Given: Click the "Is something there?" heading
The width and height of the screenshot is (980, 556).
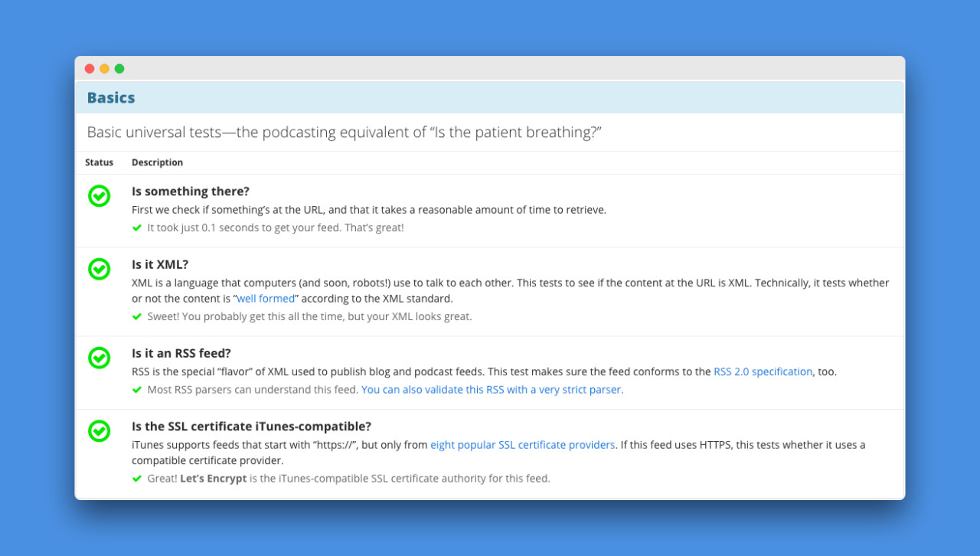Looking at the screenshot, I should point(191,191).
